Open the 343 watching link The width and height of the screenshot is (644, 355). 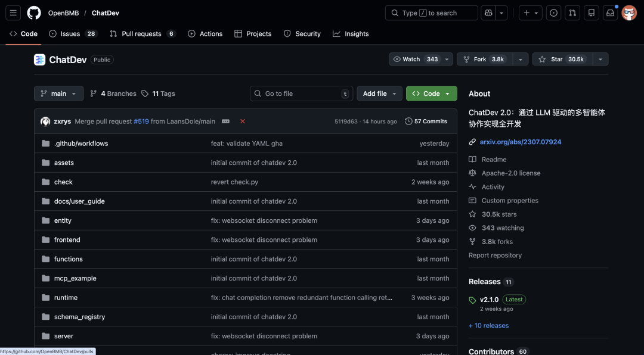click(503, 228)
